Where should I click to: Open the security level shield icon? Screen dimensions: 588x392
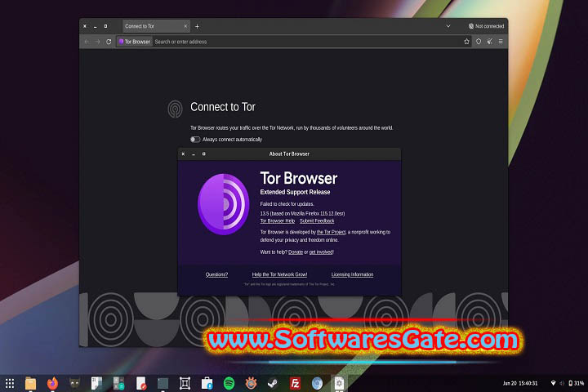(x=479, y=42)
